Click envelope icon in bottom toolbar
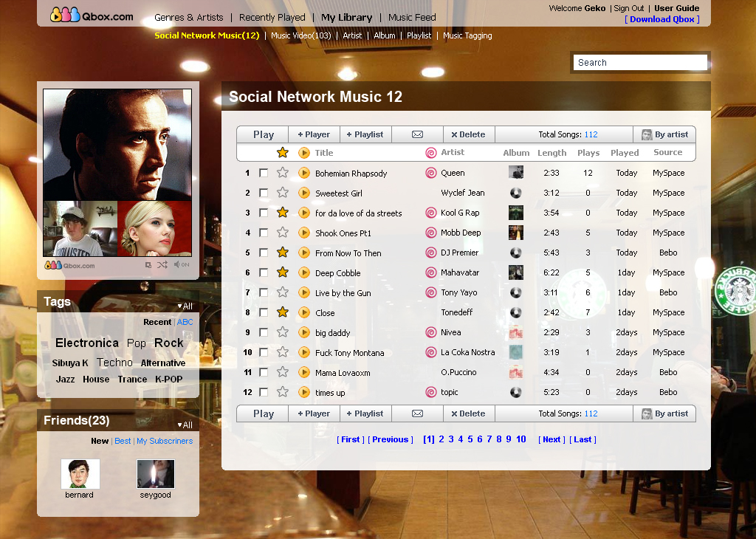Image resolution: width=756 pixels, height=539 pixels. point(418,413)
